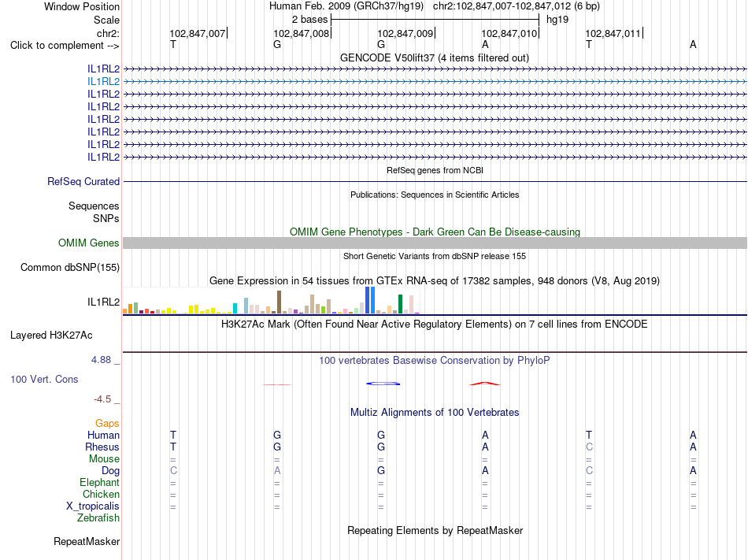Screen dimensions: 748x560
Task: Click the Chicken species label
Action: point(101,494)
